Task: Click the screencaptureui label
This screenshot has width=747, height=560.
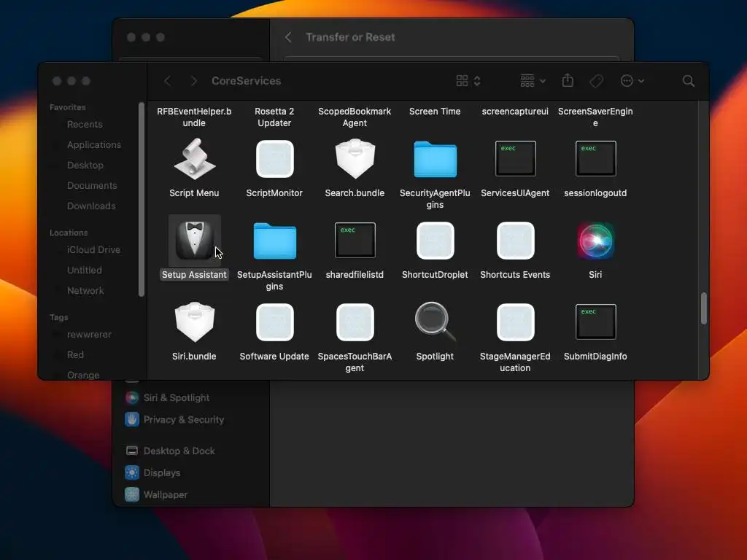Action: coord(515,112)
